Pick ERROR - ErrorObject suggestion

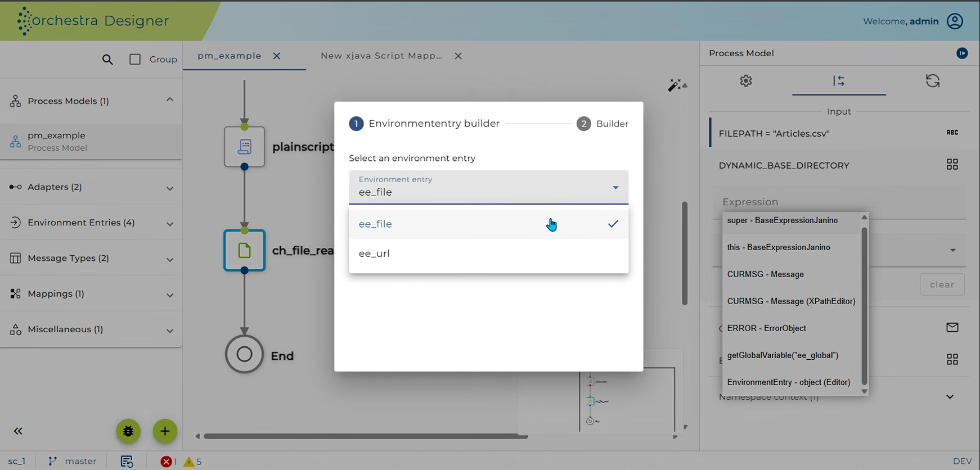click(792, 328)
